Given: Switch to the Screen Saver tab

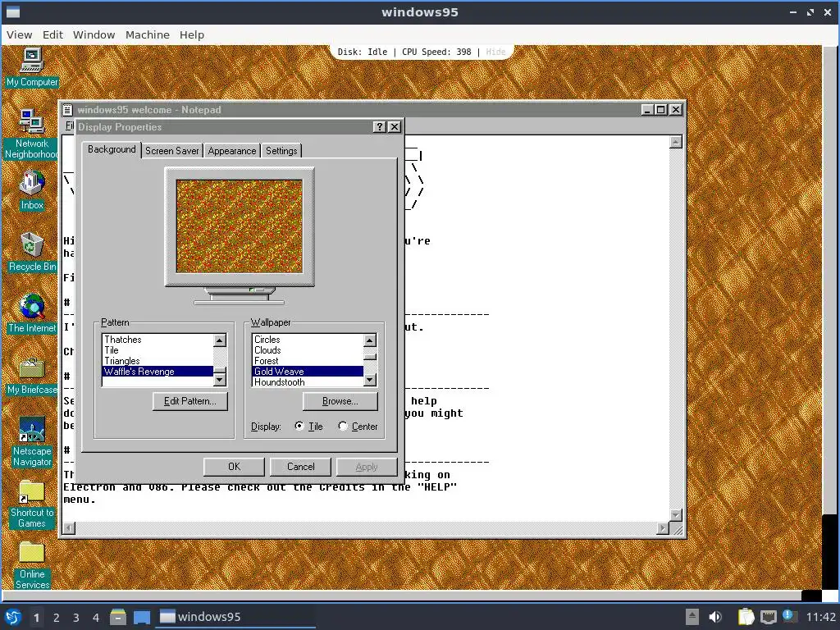Looking at the screenshot, I should (x=172, y=151).
